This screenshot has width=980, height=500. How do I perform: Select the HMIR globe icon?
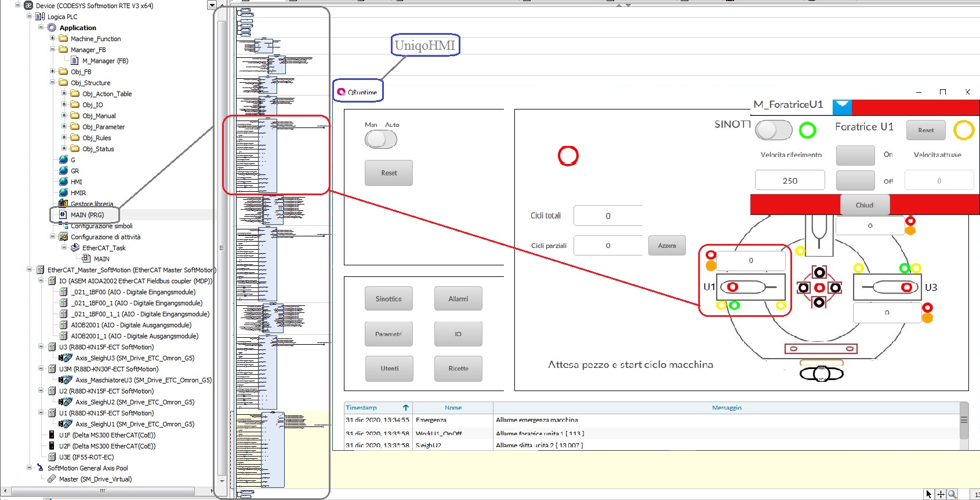click(63, 192)
